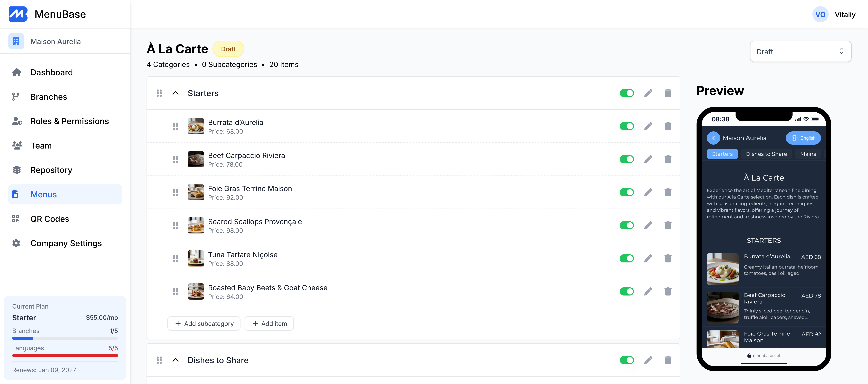Switch to the Mains tab in preview
Image resolution: width=868 pixels, height=384 pixels.
coord(808,154)
